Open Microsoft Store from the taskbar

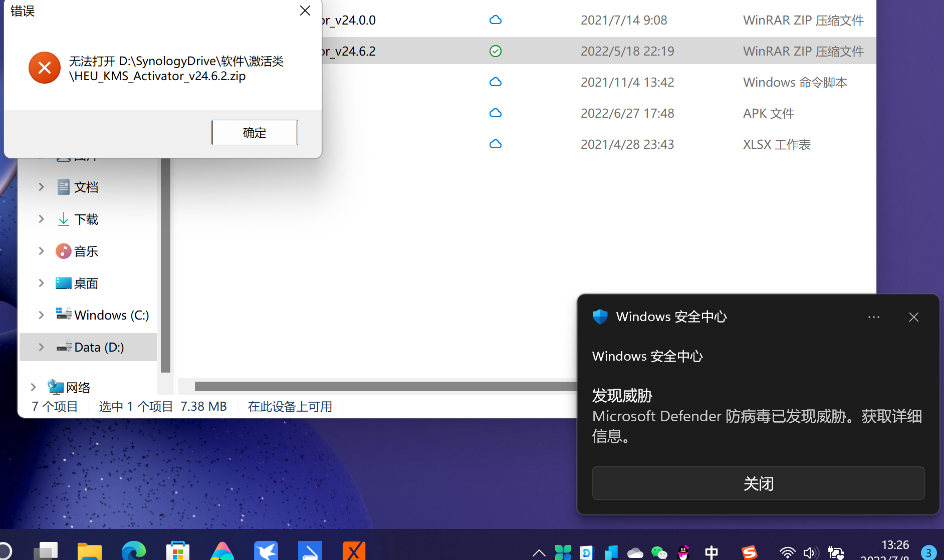178,551
